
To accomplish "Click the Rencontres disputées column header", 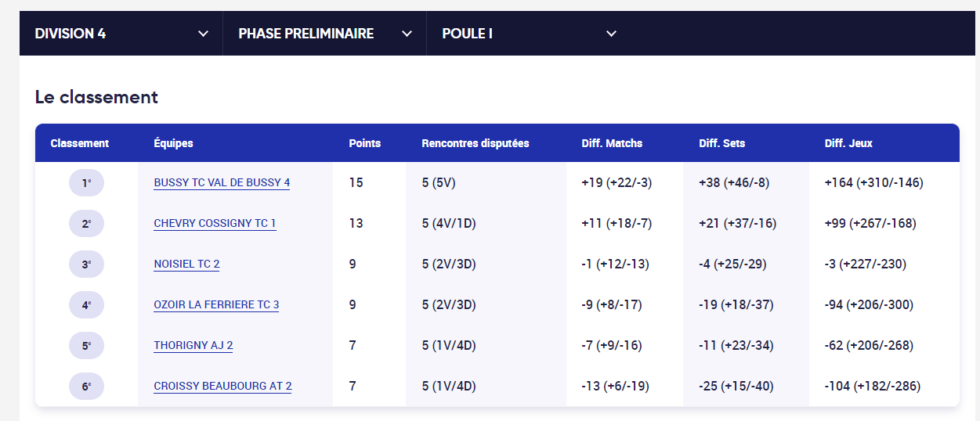I will click(x=476, y=143).
